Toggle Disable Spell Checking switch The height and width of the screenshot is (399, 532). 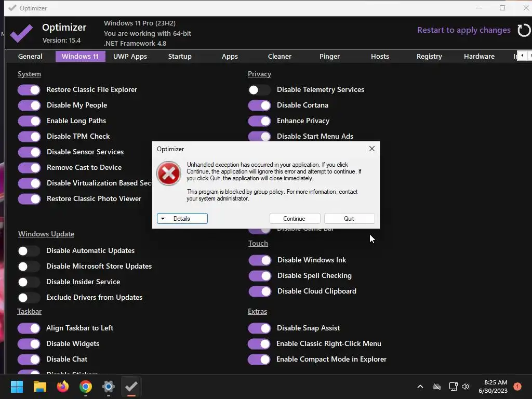coord(260,276)
